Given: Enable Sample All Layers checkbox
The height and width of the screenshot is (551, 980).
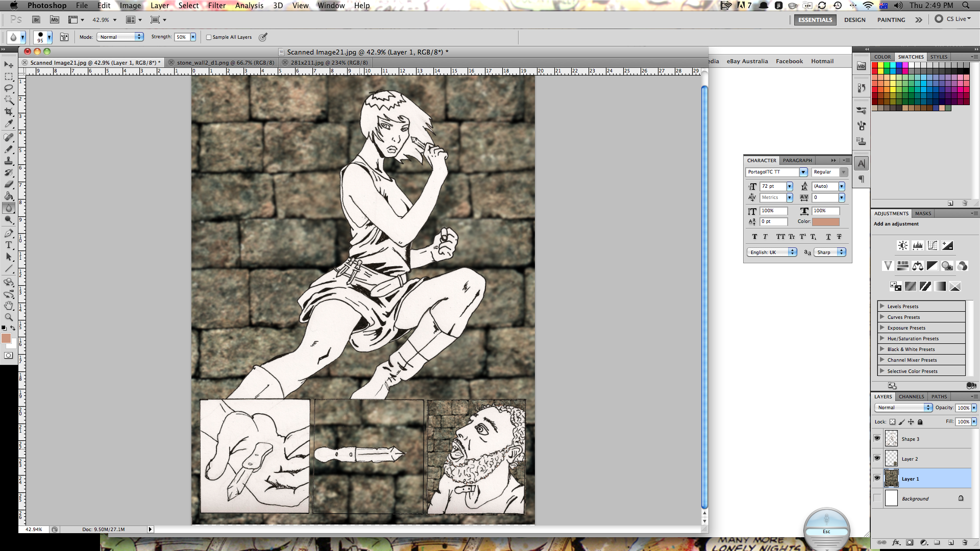Looking at the screenshot, I should [x=209, y=37].
